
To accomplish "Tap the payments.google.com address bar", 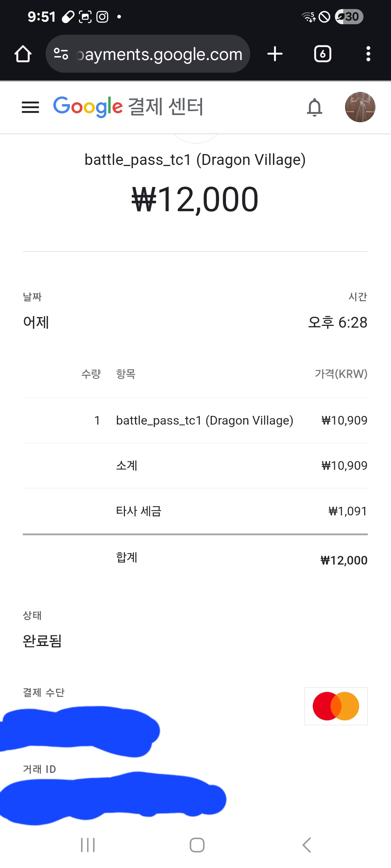I will [x=159, y=54].
